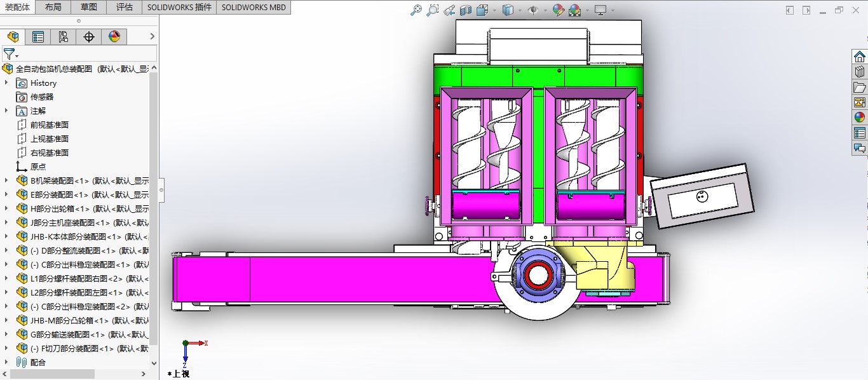Select (-) F切刀部分装配图<1> component
Viewport: 868px width, 380px height.
(83, 348)
